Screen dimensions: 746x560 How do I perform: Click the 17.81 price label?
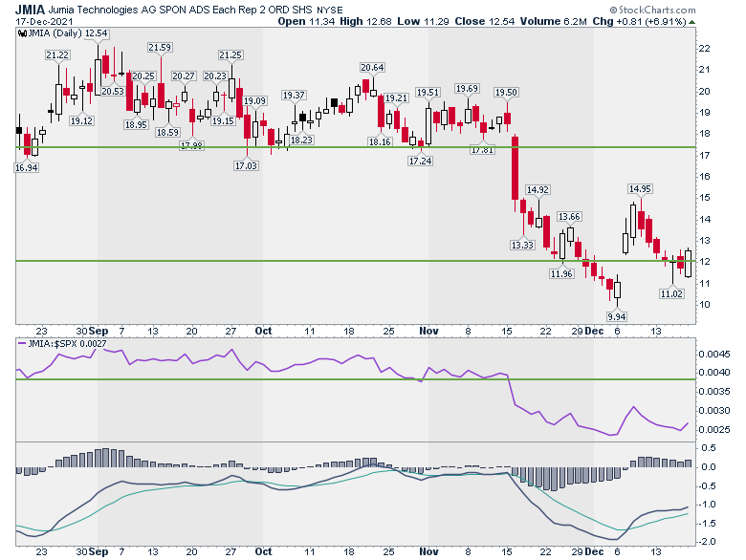[x=482, y=150]
